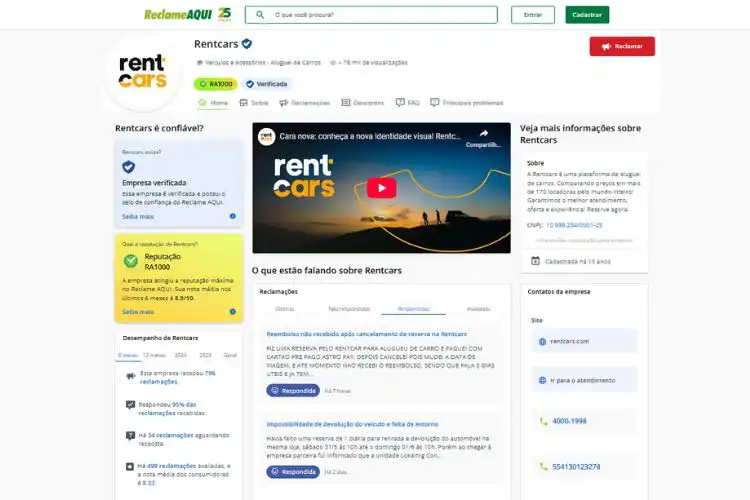Click 'Veículos e Acessórios - Aluguel de Carros' category
The image size is (750, 500).
263,63
